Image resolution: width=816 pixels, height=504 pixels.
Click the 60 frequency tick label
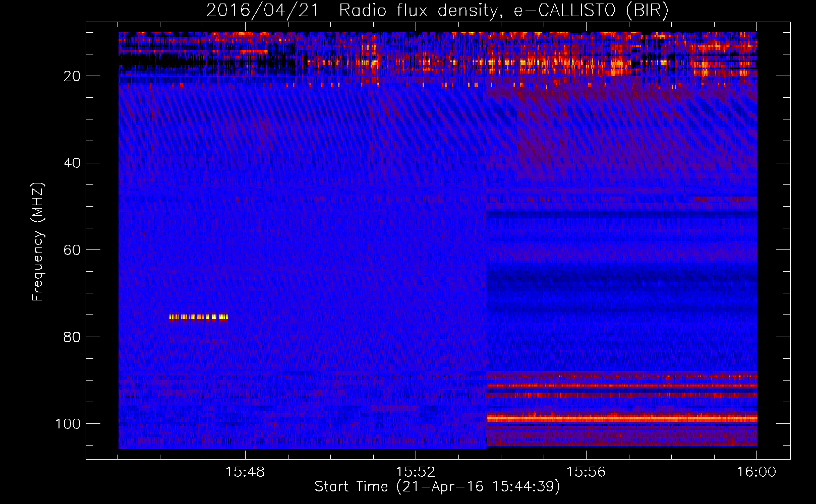(x=72, y=250)
